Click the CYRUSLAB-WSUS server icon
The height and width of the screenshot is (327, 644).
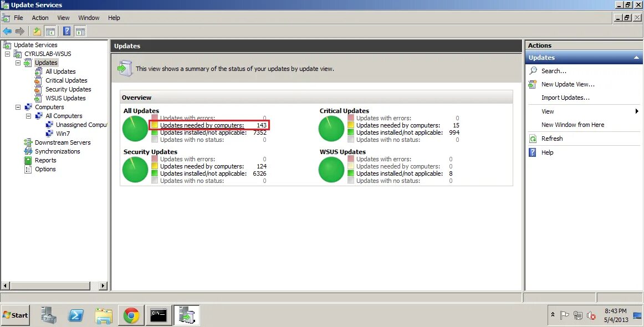(18, 54)
